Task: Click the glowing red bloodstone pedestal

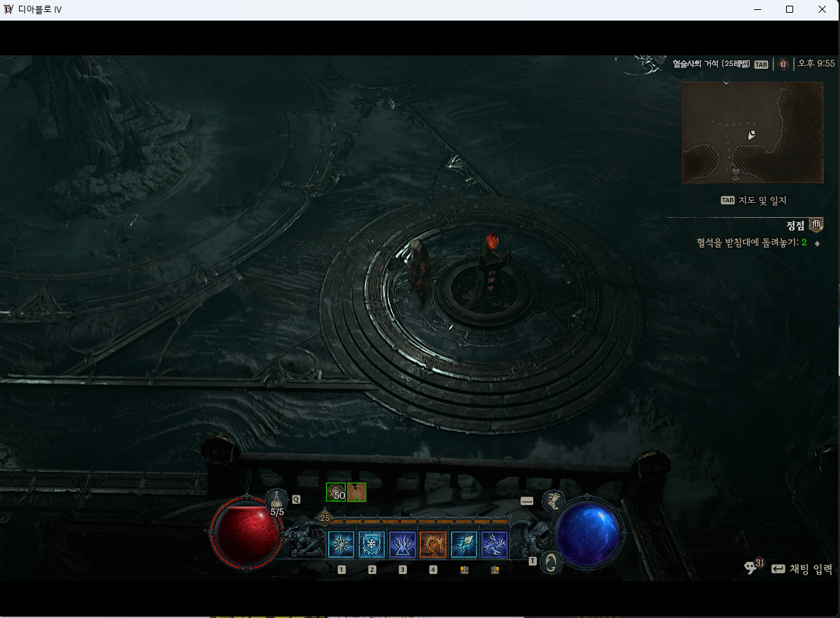Action: tap(492, 264)
